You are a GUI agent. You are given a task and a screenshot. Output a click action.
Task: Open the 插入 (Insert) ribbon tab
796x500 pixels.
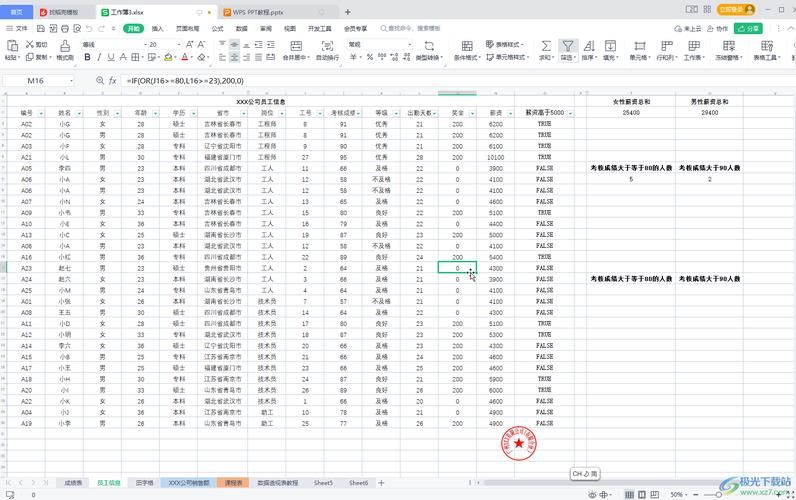157,28
